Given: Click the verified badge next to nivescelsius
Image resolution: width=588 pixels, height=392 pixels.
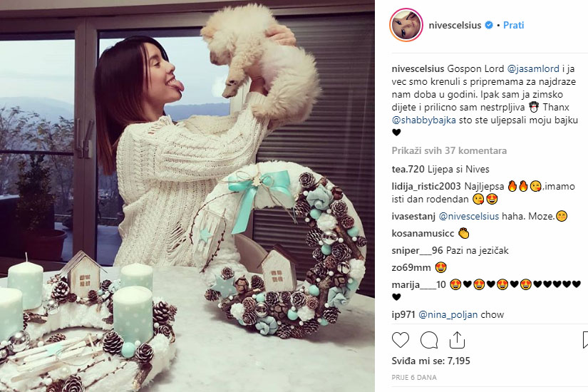Looking at the screenshot, I should pos(489,25).
